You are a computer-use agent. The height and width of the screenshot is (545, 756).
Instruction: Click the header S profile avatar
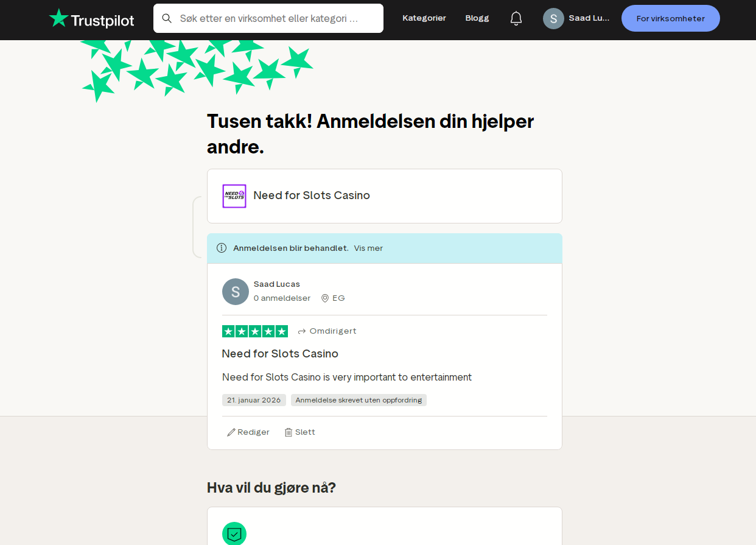coord(553,18)
